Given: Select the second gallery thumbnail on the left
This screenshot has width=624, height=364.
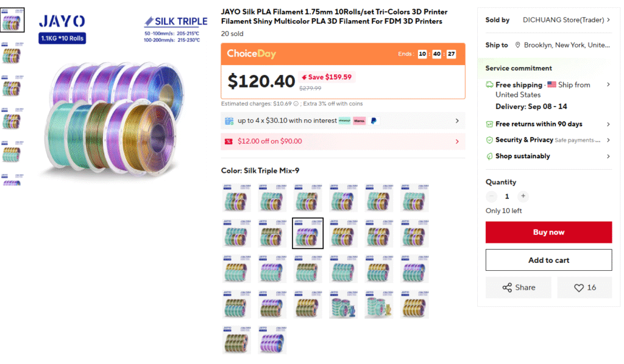Looking at the screenshot, I should tap(12, 53).
